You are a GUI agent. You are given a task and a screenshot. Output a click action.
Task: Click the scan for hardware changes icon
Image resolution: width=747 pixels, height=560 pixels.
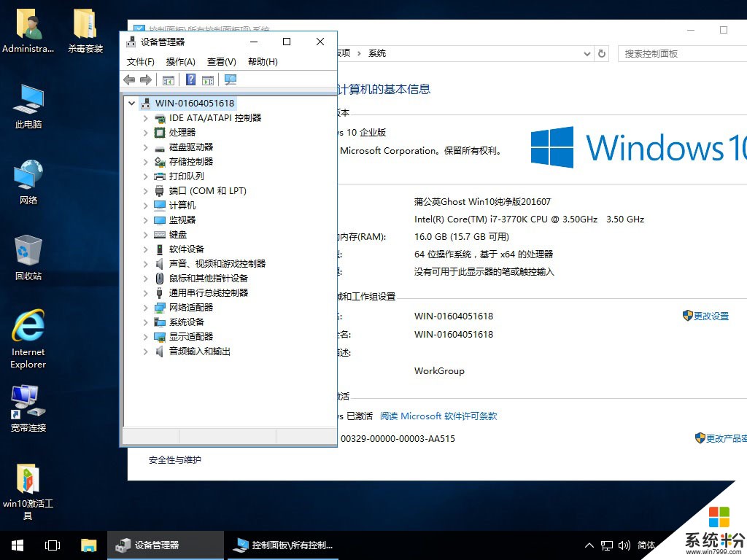pos(231,80)
